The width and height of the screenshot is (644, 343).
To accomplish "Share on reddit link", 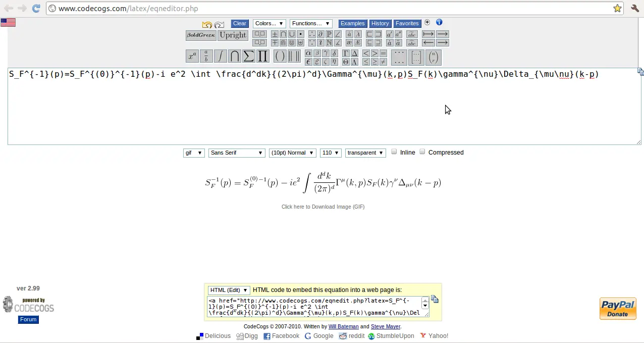I will 352,336.
